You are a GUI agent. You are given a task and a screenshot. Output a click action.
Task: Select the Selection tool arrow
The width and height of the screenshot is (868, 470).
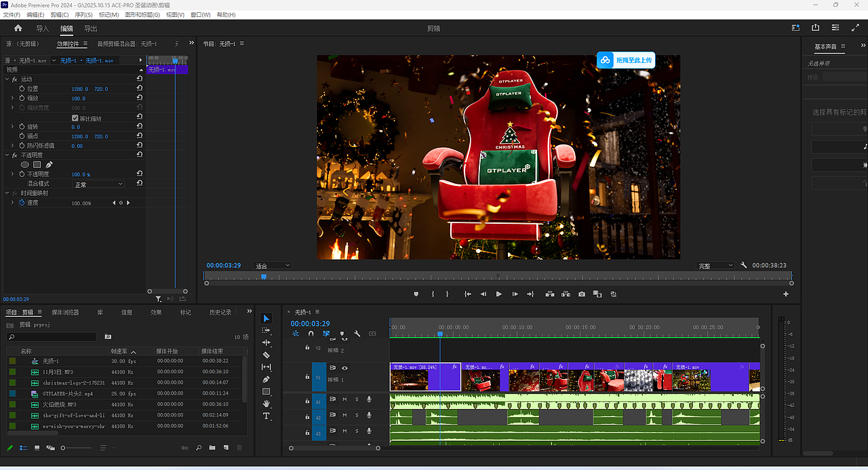click(267, 319)
